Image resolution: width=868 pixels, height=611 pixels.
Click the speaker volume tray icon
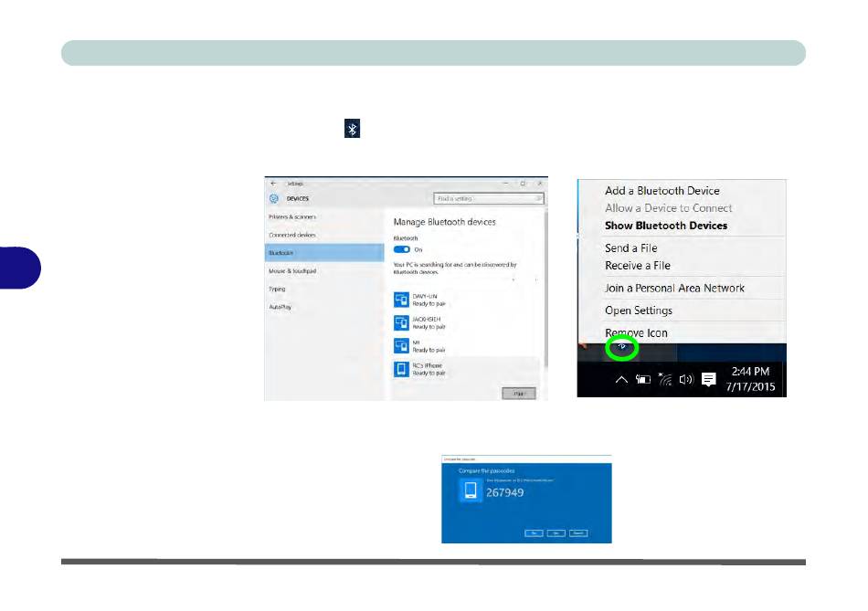pyautogui.click(x=686, y=380)
